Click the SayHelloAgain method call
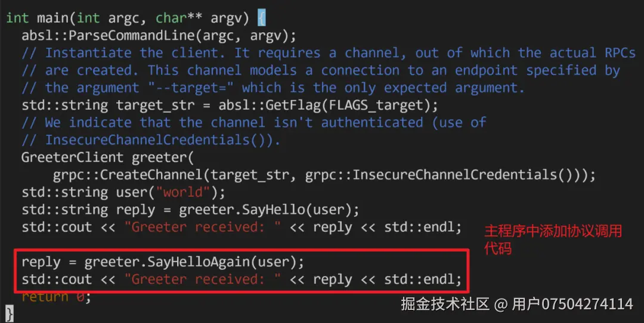Screen dimensions: 644x323 [x=194, y=262]
